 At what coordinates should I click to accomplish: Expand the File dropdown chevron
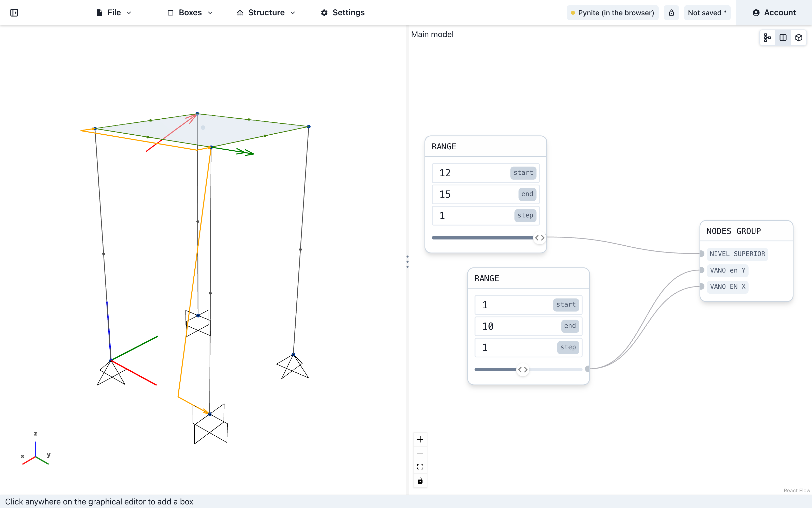tap(129, 13)
